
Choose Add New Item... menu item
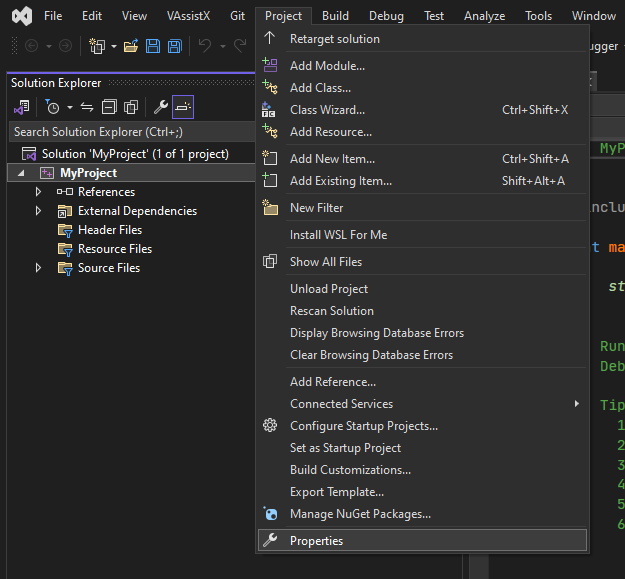(x=423, y=159)
